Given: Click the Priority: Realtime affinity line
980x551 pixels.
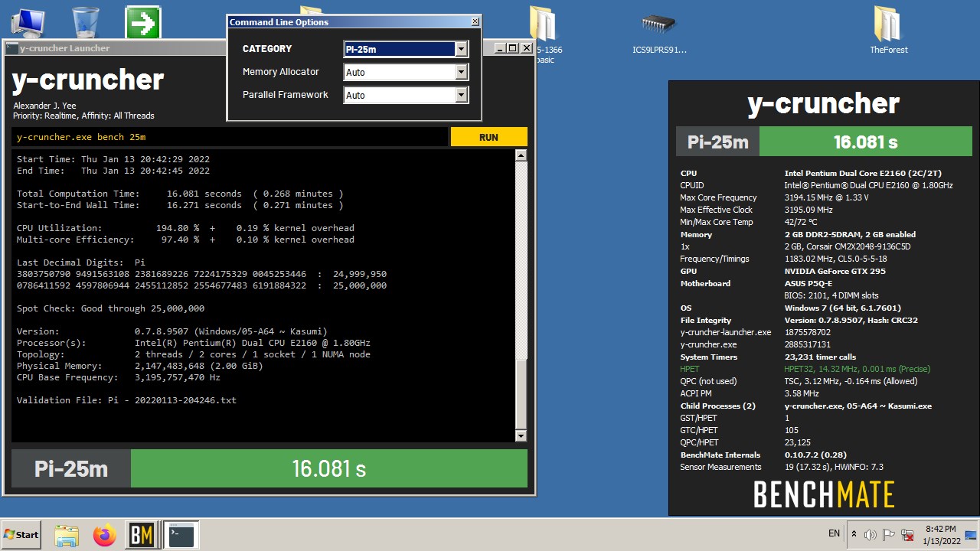Looking at the screenshot, I should (x=83, y=116).
